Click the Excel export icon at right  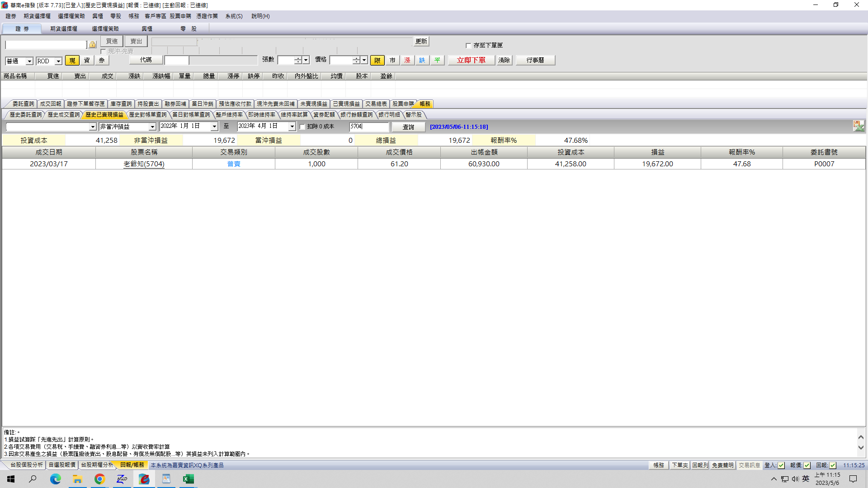(x=859, y=126)
